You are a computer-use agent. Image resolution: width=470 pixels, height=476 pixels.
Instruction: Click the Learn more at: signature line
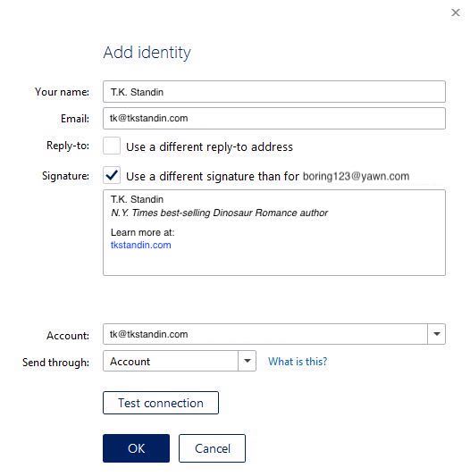point(142,232)
